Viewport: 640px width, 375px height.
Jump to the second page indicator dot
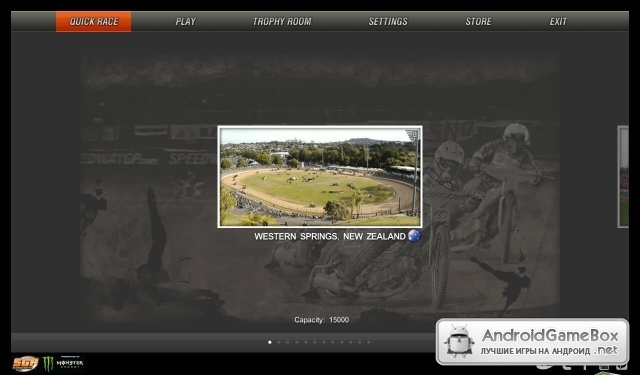point(279,342)
